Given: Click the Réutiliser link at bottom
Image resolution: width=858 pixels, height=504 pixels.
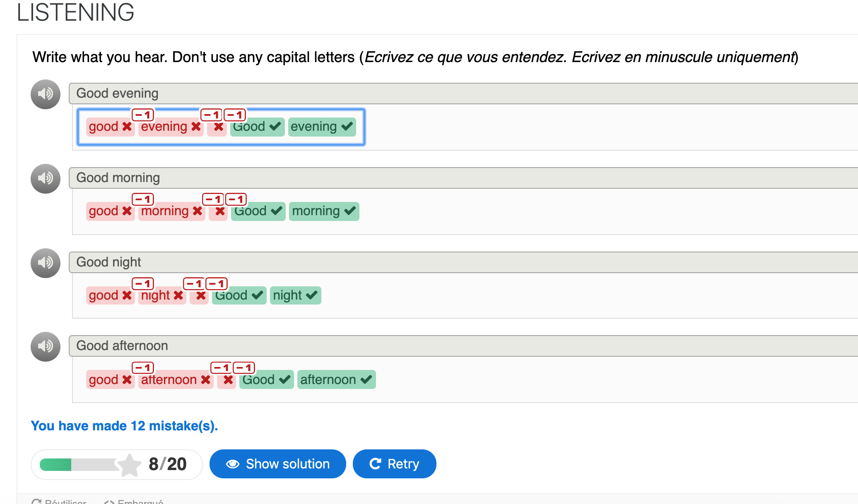Looking at the screenshot, I should click(x=59, y=502).
